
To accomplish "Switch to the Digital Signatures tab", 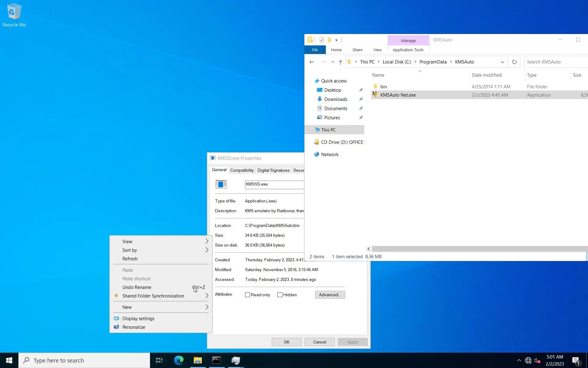I will (273, 170).
